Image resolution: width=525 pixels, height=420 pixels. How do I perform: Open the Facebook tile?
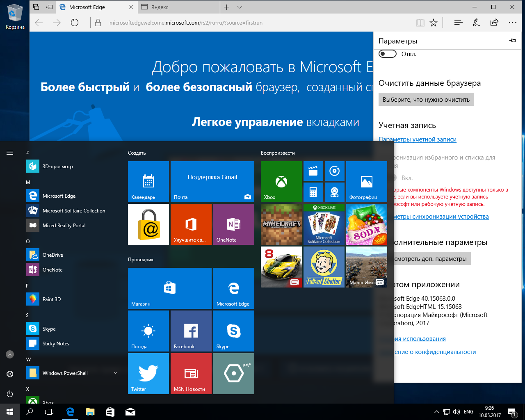coord(191,331)
